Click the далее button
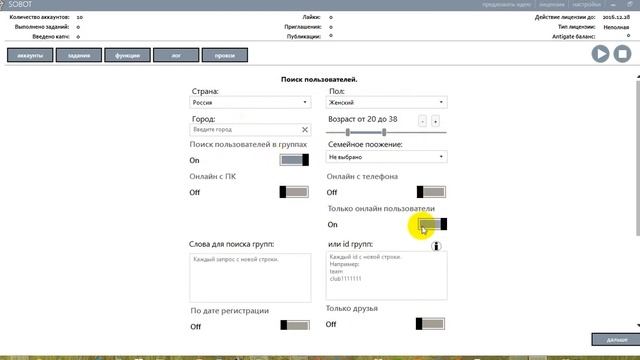Image resolution: width=640 pixels, height=360 pixels. (x=616, y=340)
